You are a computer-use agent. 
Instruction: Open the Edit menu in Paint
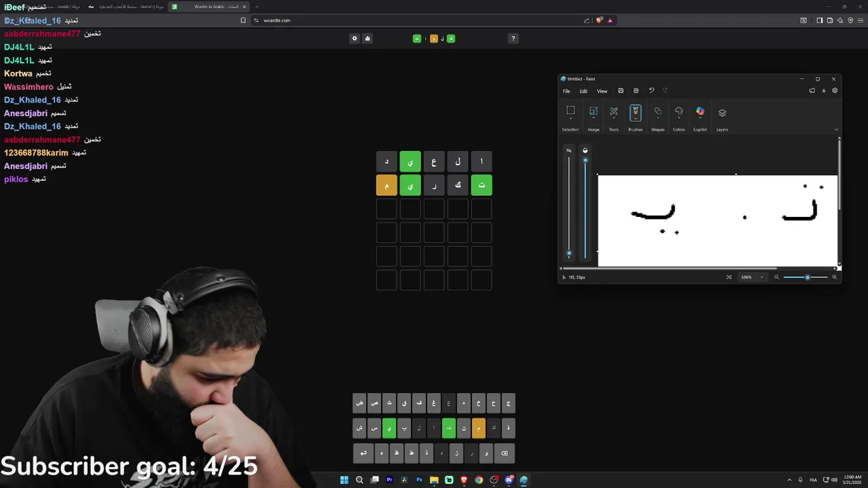coord(583,91)
